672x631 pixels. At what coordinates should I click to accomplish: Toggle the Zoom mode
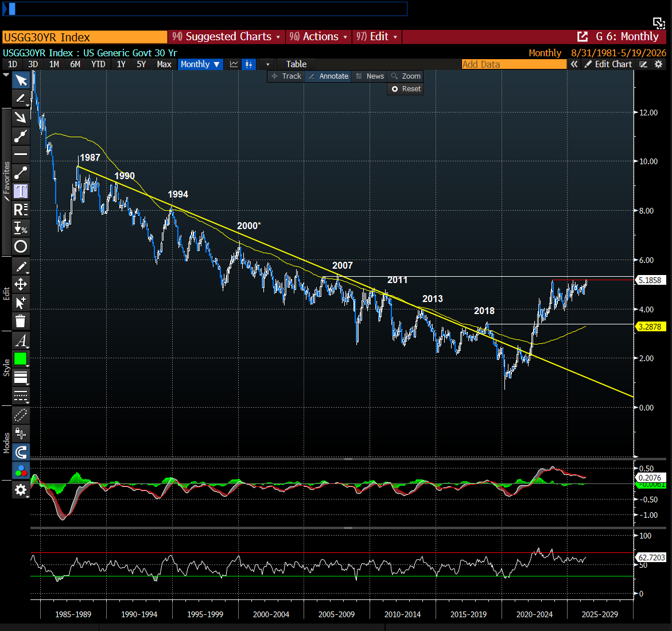(x=405, y=76)
